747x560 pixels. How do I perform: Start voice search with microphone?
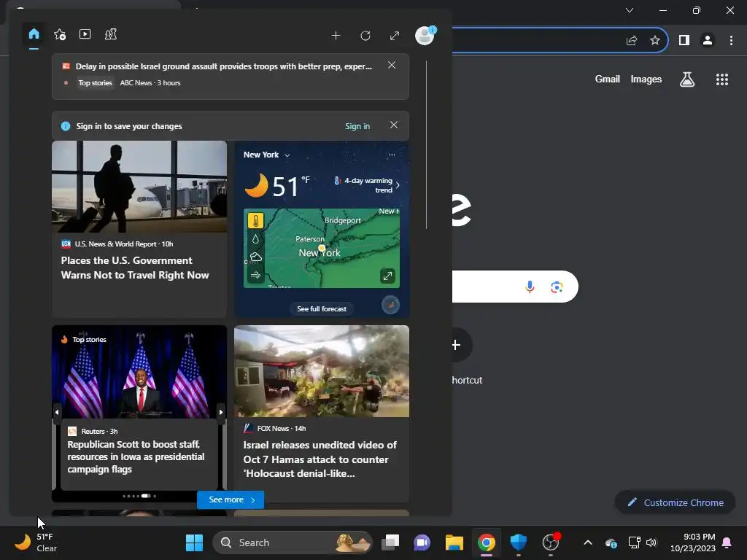[x=530, y=287]
